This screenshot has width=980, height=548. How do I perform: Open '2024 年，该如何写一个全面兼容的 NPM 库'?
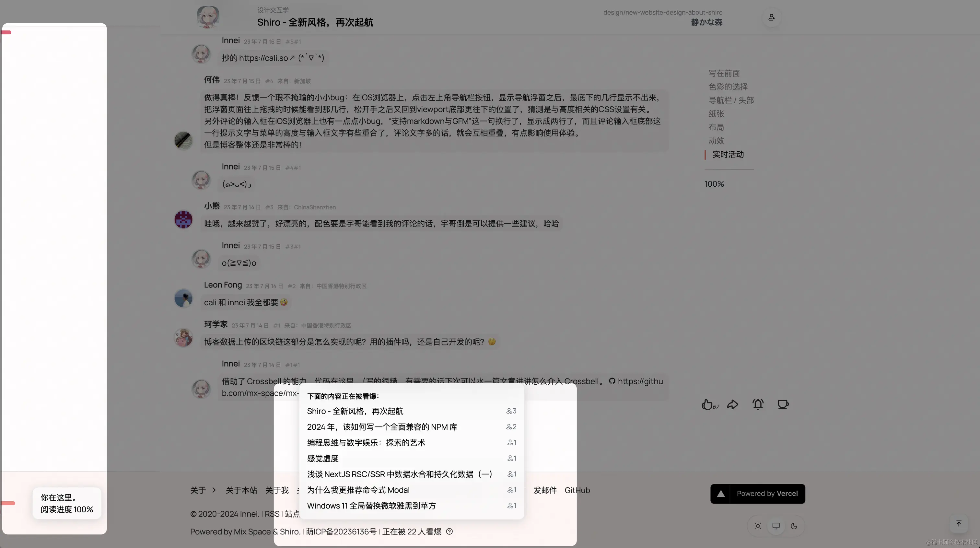[x=411, y=427]
